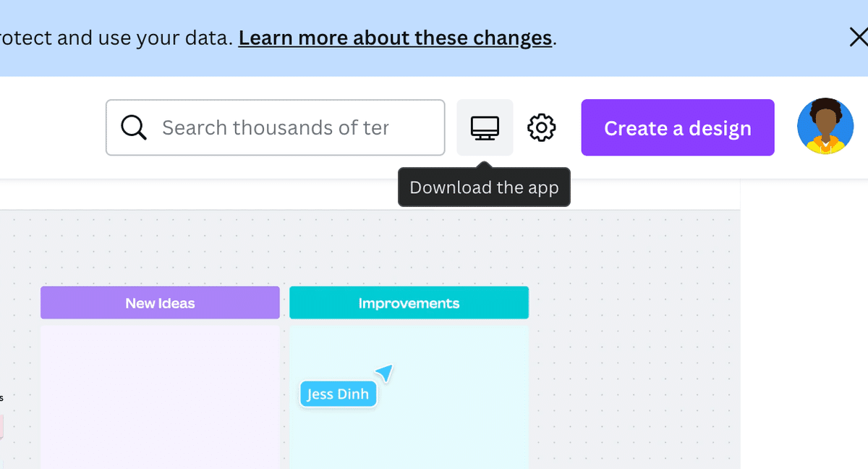This screenshot has height=469, width=868.
Task: Click the white panel below the avatar
Action: point(803,326)
